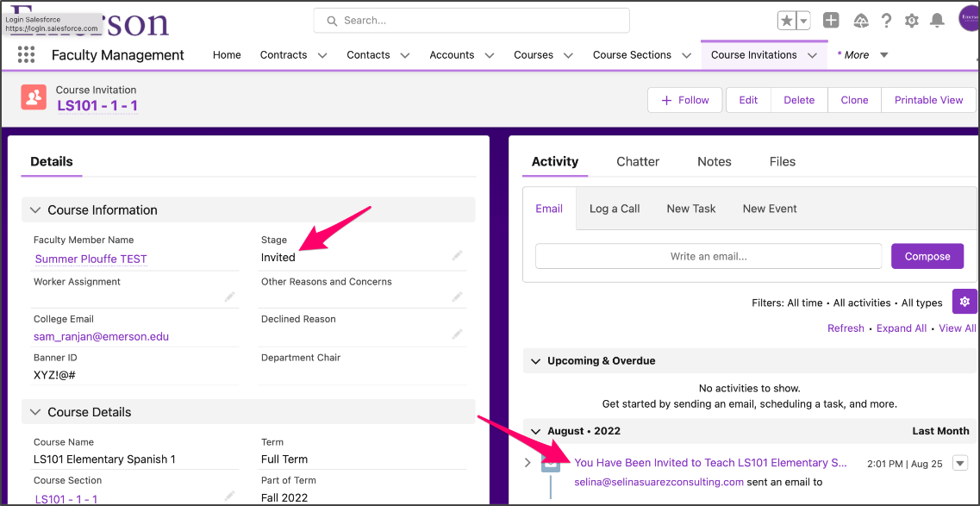Click the Follow button
Viewport: 980px width, 506px height.
[685, 100]
